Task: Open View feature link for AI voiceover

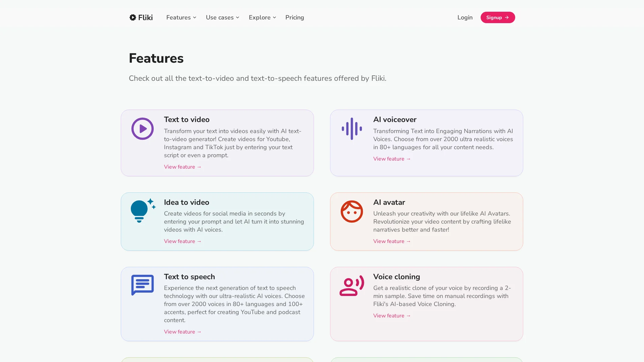Action: [392, 159]
